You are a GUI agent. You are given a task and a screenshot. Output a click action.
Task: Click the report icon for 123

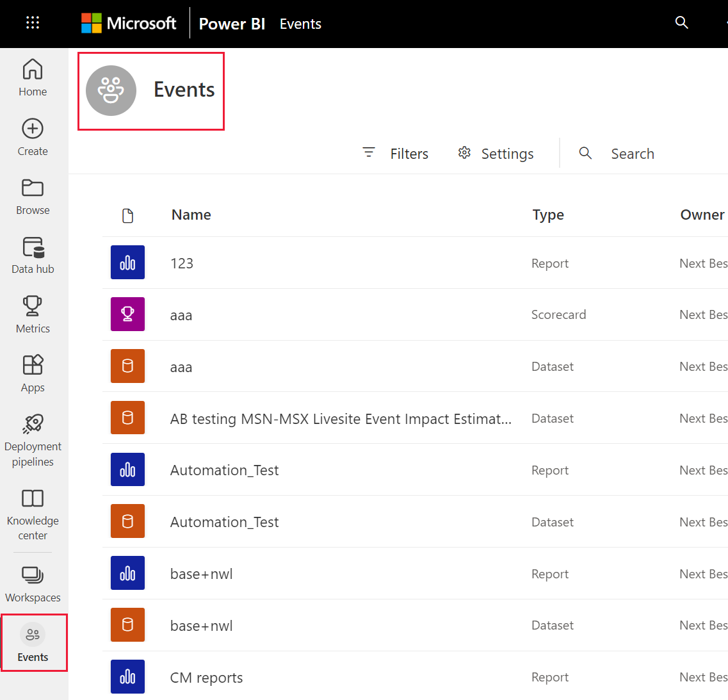coord(127,263)
